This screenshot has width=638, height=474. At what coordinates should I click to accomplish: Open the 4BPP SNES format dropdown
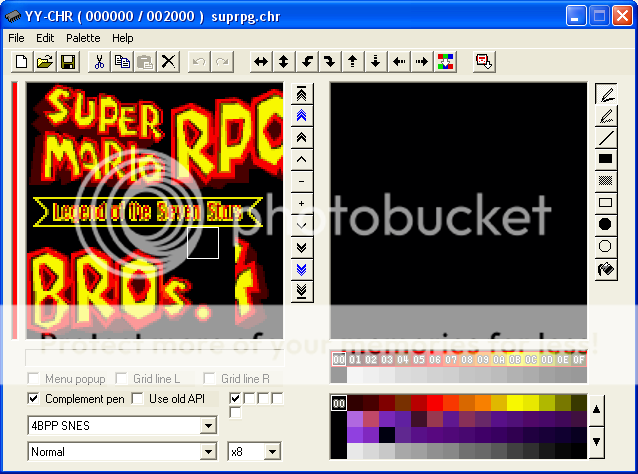[208, 426]
